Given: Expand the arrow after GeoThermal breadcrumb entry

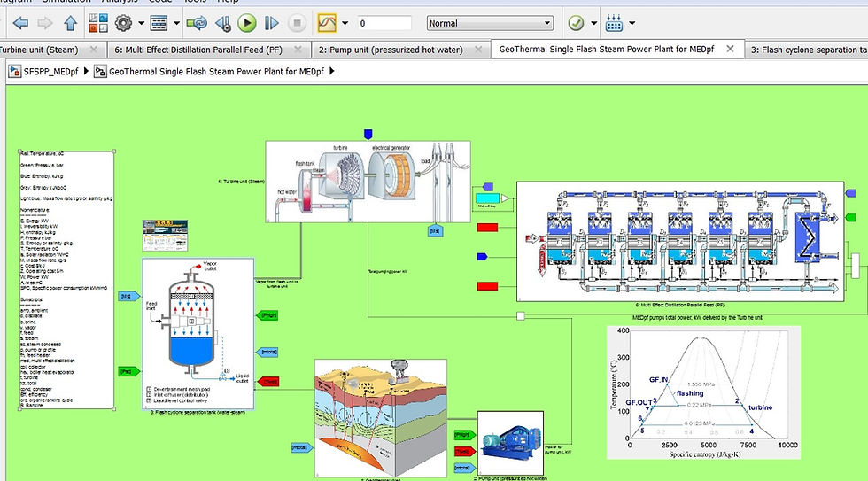Looking at the screenshot, I should coord(331,71).
